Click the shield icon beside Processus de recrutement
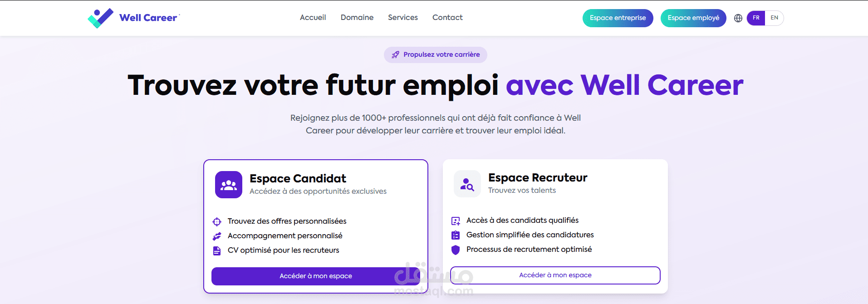This screenshot has height=304, width=868. point(456,250)
